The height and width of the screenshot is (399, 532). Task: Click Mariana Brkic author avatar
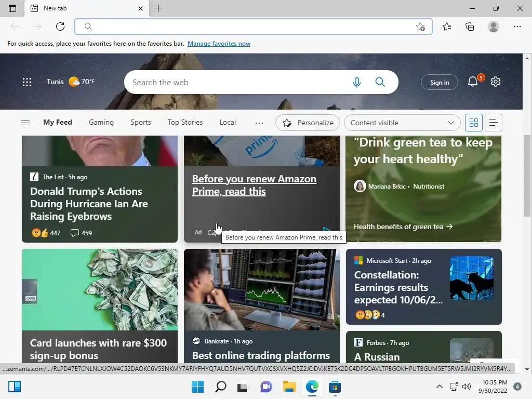(x=360, y=186)
